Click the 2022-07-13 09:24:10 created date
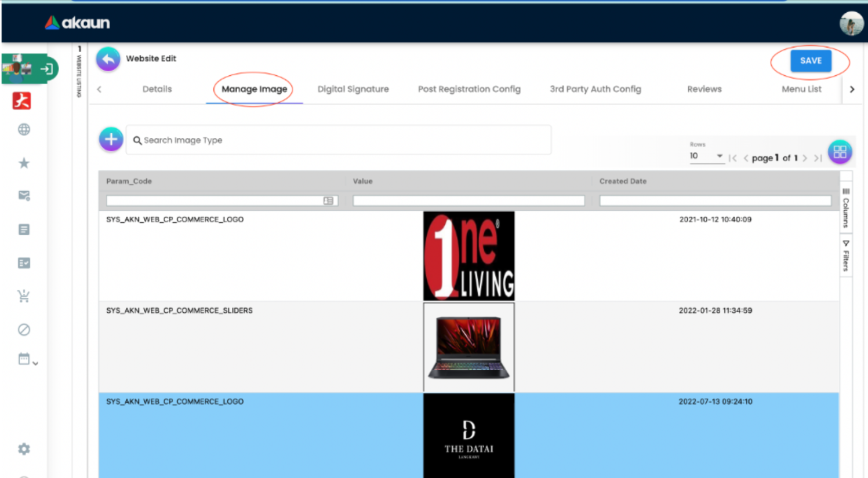This screenshot has width=868, height=478. pyautogui.click(x=716, y=402)
